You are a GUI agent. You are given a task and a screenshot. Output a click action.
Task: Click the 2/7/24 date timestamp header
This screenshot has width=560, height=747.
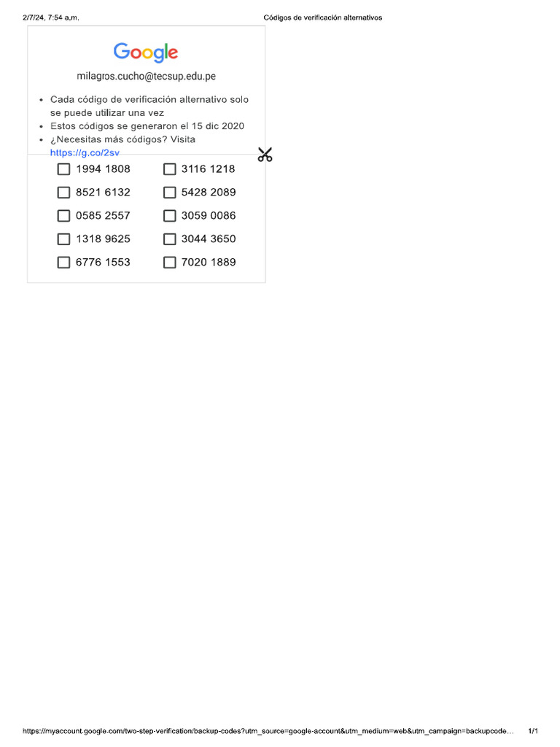click(x=50, y=17)
